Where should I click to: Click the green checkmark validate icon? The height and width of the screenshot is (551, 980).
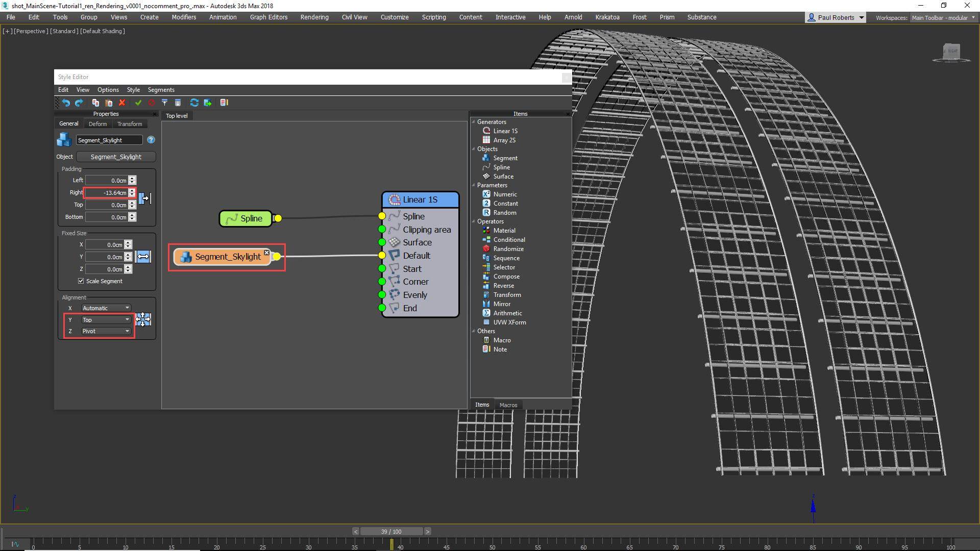point(138,103)
